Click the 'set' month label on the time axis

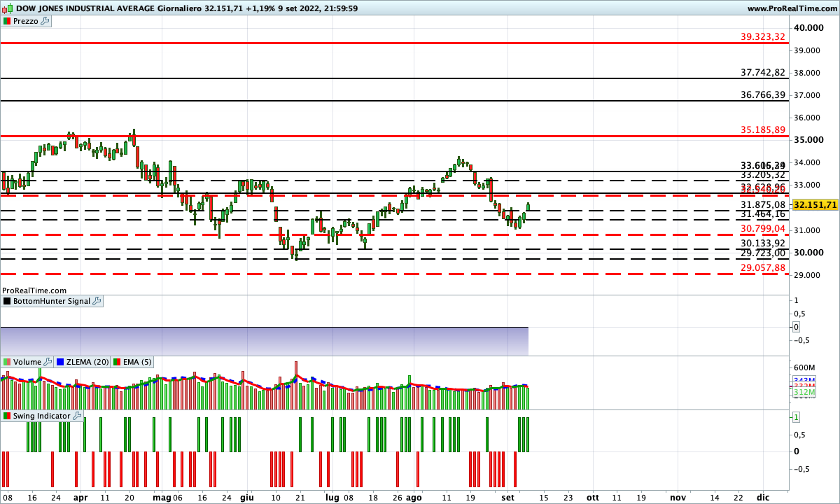pos(507,497)
